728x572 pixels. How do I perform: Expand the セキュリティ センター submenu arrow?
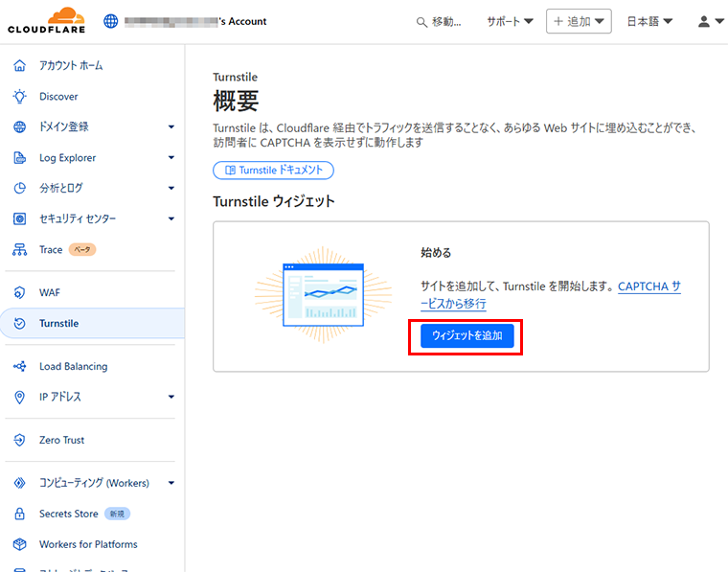[x=171, y=218]
